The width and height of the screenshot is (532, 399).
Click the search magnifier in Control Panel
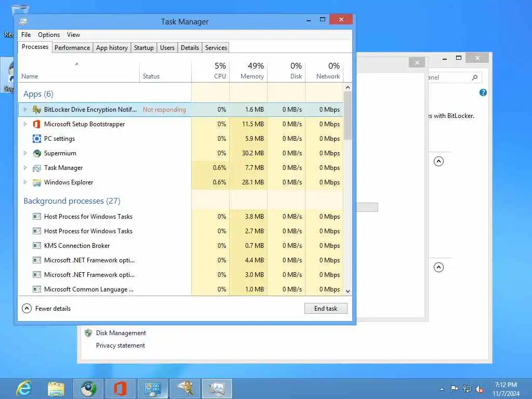[x=475, y=77]
